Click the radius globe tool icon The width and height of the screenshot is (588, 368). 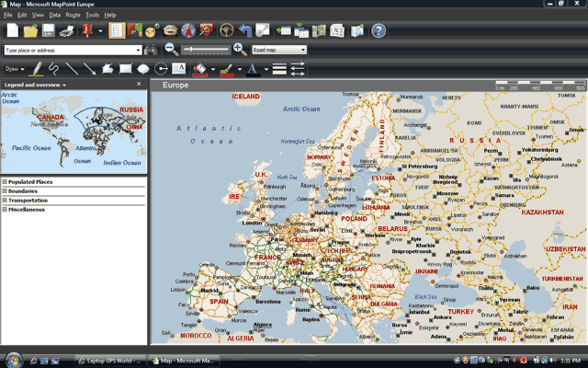coord(153,30)
